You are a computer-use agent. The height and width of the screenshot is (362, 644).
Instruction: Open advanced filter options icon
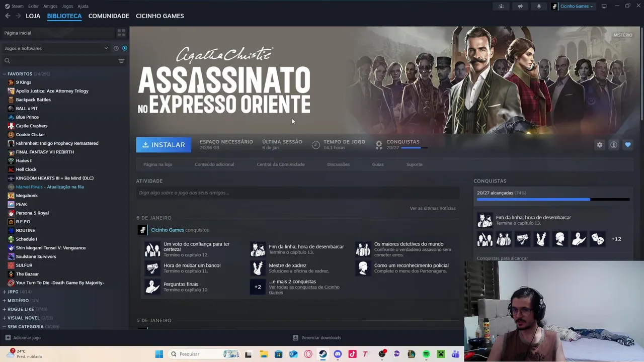coord(121,61)
